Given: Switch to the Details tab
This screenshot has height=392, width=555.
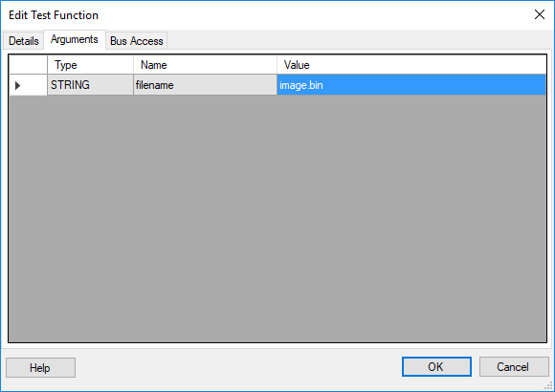Looking at the screenshot, I should (x=24, y=41).
